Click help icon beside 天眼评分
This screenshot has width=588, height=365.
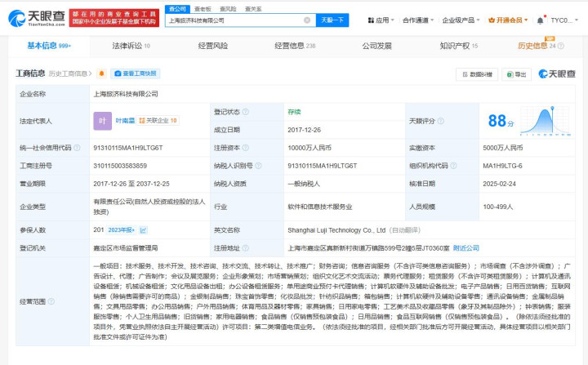(441, 121)
